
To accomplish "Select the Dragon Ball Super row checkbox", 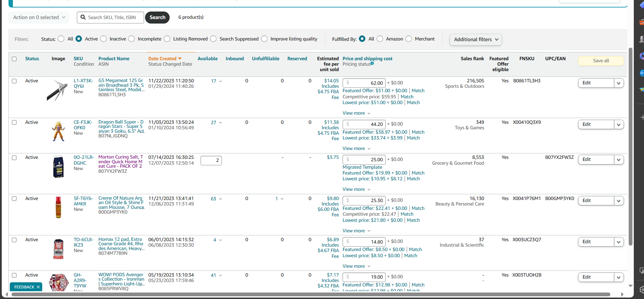I will [14, 122].
